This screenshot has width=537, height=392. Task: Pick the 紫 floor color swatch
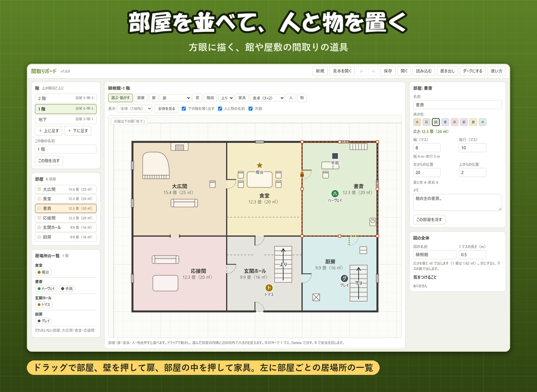point(464,122)
